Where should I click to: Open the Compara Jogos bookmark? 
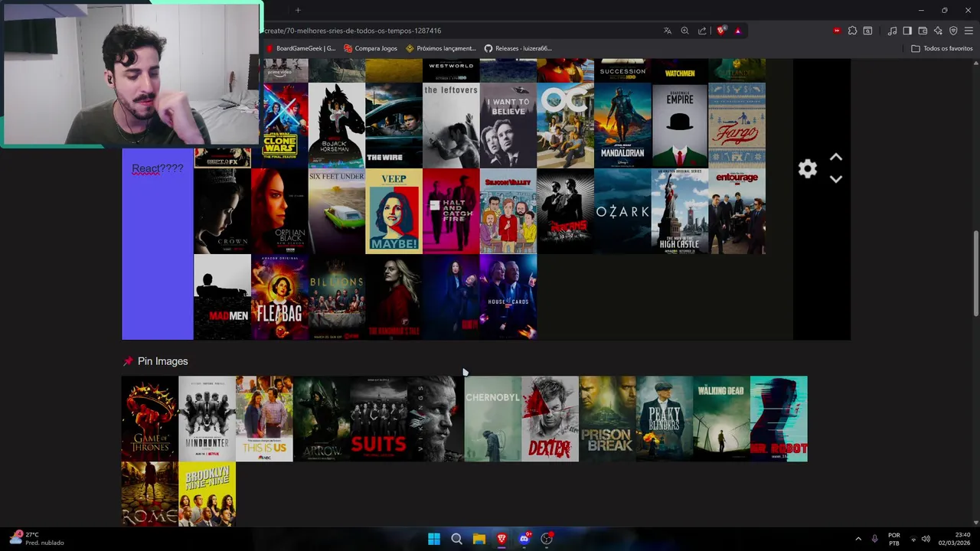371,48
